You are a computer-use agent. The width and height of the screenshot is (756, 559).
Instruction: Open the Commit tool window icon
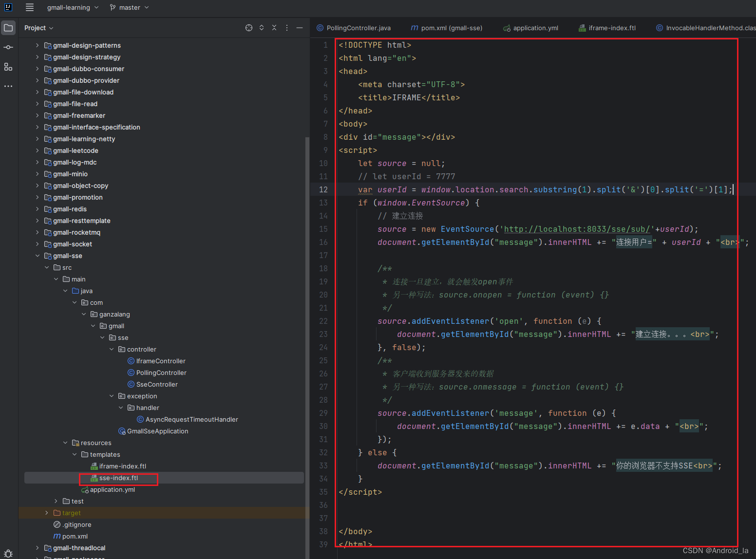tap(8, 47)
